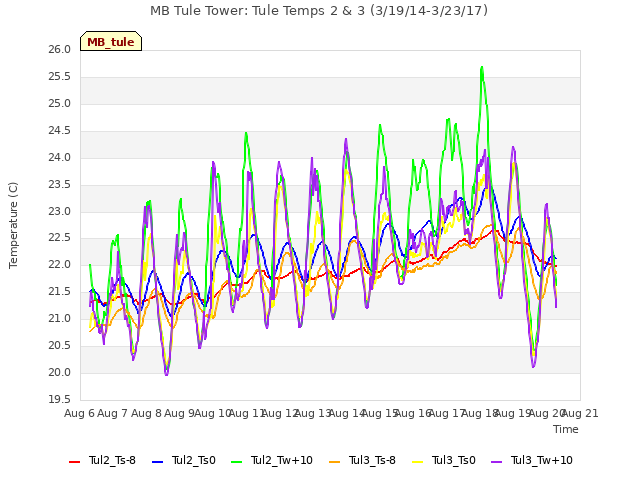Click the chart title text
640x480 pixels.
click(x=319, y=10)
